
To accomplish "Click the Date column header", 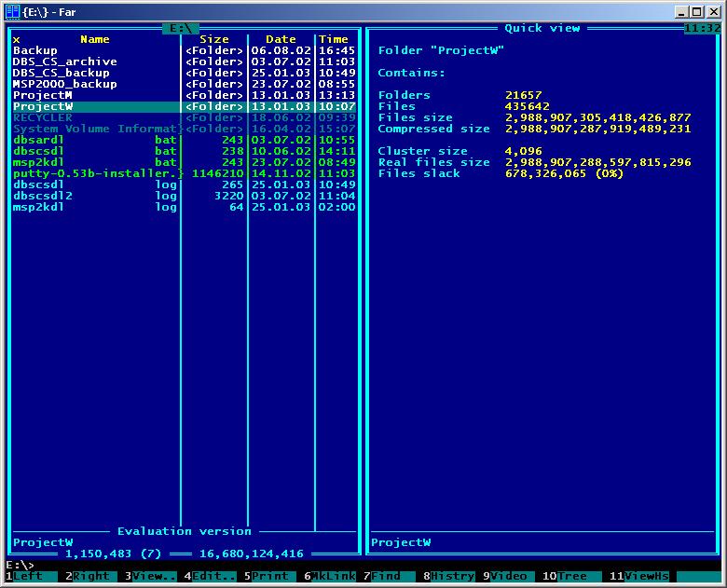I will pyautogui.click(x=281, y=39).
